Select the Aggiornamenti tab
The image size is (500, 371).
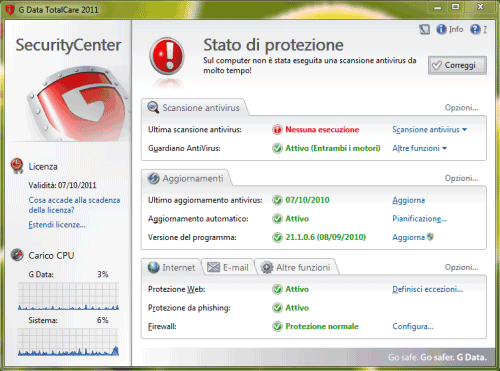click(187, 178)
